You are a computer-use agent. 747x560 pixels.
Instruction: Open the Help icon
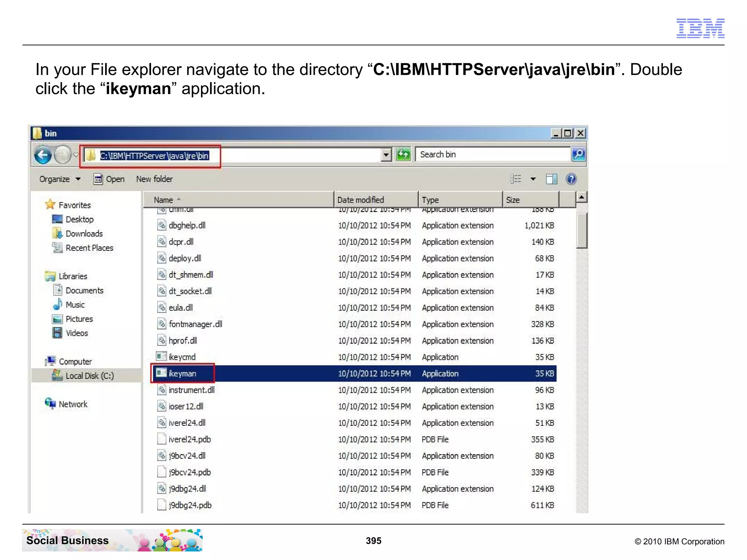[x=571, y=179]
